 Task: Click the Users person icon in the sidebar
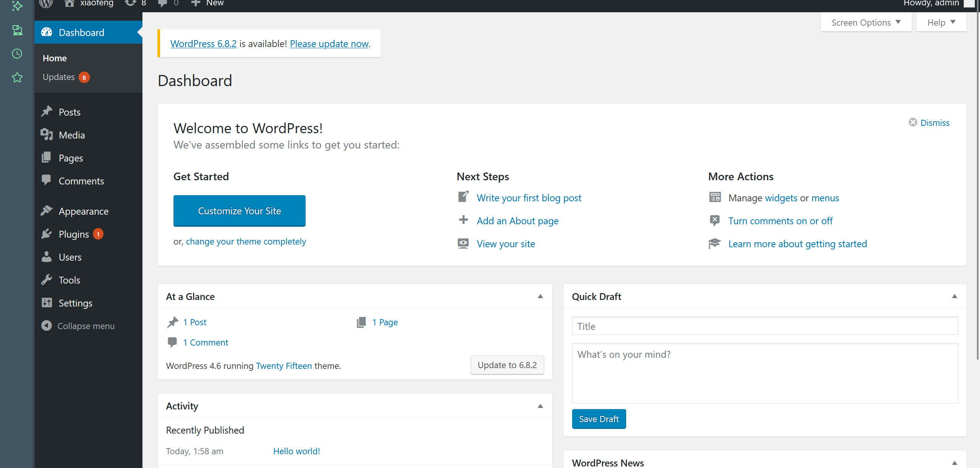pyautogui.click(x=47, y=256)
